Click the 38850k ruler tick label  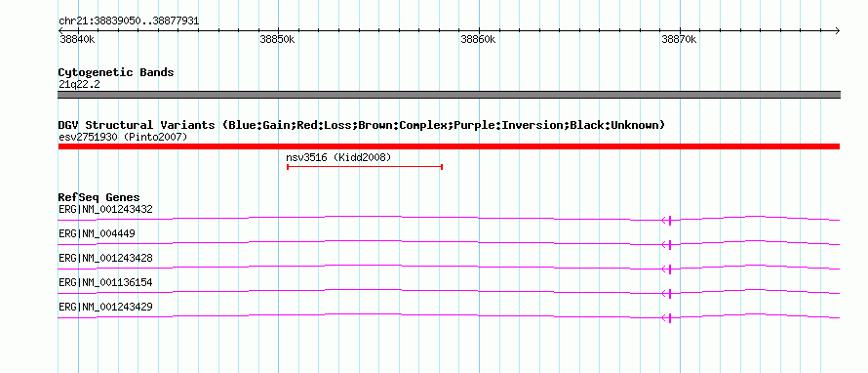pos(277,39)
